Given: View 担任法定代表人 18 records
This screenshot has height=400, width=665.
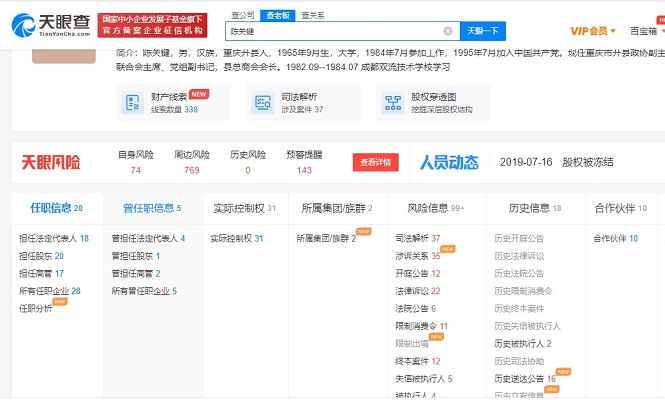Looking at the screenshot, I should [x=54, y=239].
